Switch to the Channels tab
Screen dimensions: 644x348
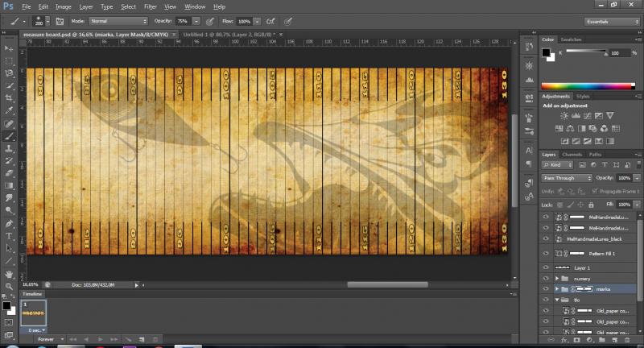[x=572, y=154]
